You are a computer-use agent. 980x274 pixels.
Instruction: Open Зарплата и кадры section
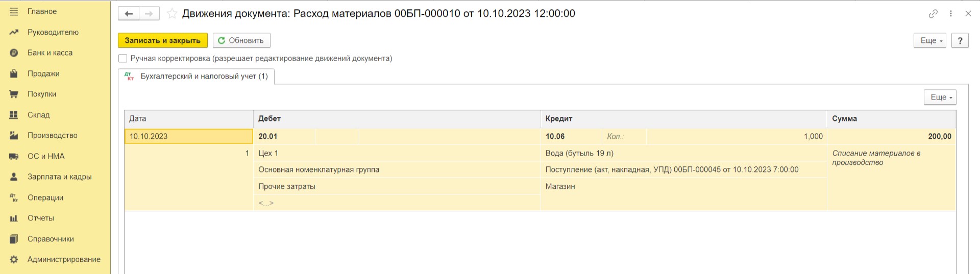(59, 177)
